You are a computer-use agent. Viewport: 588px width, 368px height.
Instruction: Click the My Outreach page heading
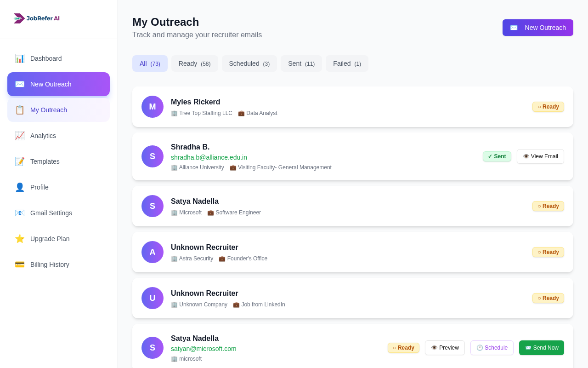[x=166, y=22]
